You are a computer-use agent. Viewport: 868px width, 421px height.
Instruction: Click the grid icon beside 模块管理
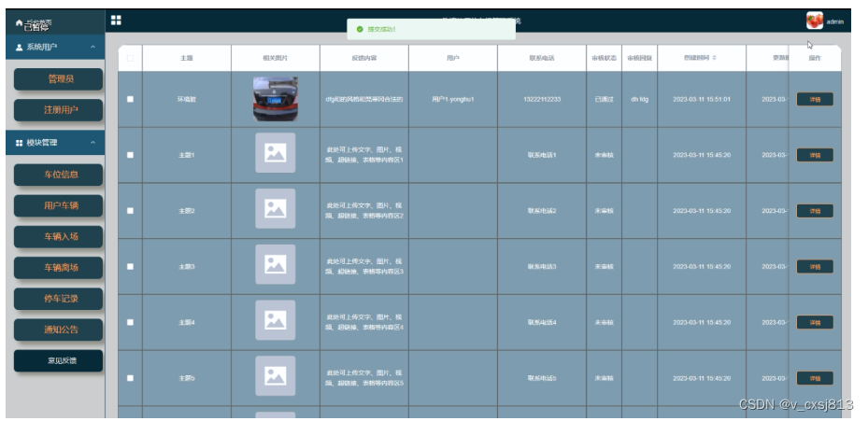click(20, 143)
